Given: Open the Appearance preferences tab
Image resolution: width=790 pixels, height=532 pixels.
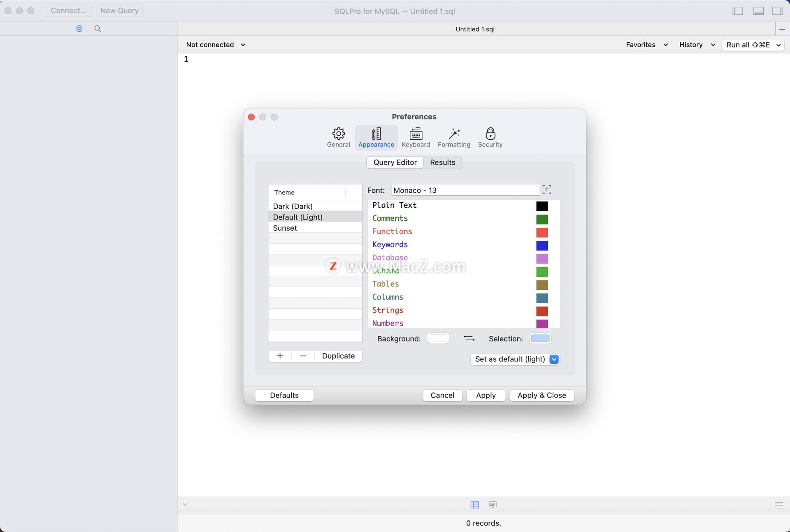Looking at the screenshot, I should tap(376, 137).
